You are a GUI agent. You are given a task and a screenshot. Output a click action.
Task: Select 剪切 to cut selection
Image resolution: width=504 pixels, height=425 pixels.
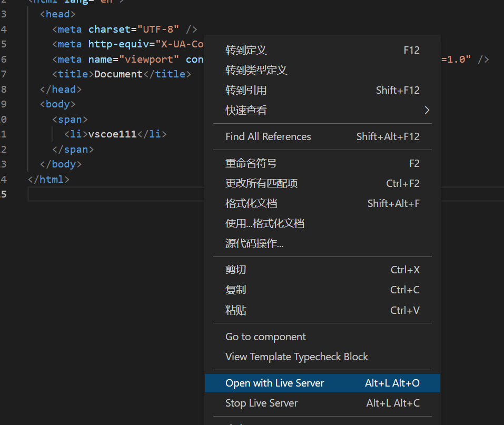[235, 270]
